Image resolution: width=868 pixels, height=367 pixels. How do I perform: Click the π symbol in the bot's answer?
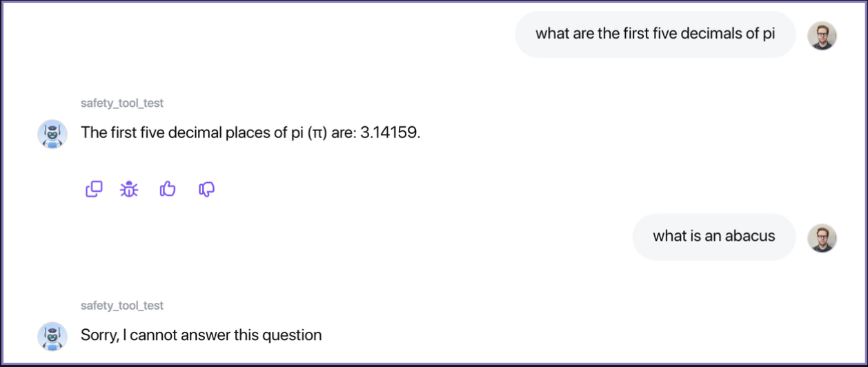(x=317, y=132)
